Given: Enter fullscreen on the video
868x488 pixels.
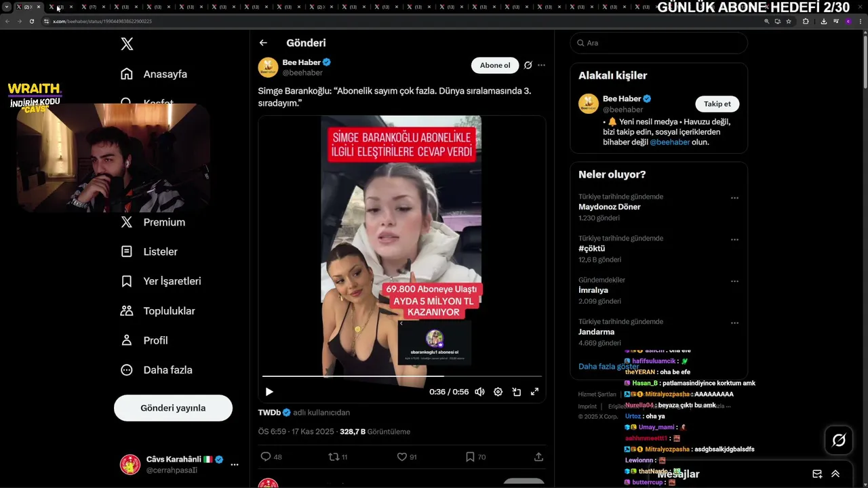Looking at the screenshot, I should [534, 392].
